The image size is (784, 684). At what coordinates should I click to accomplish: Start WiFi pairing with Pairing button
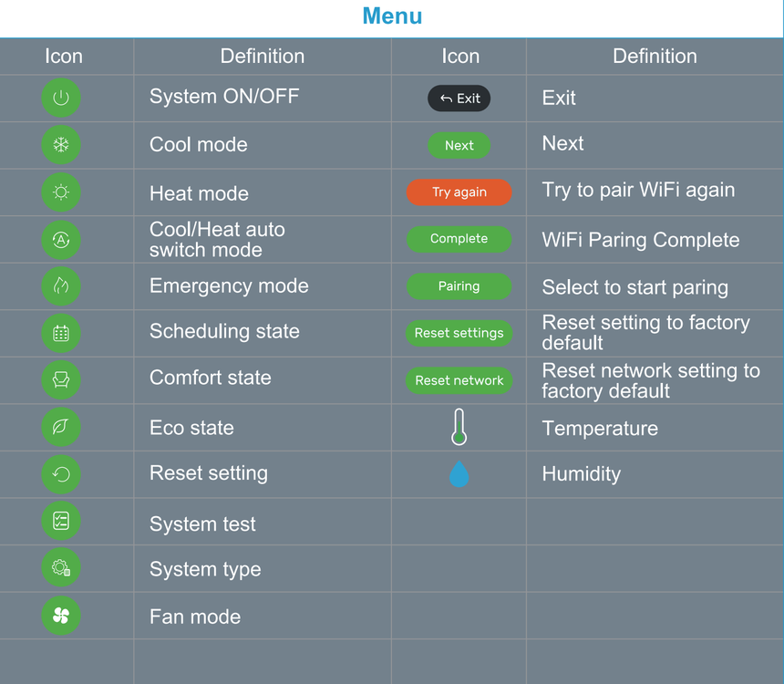pyautogui.click(x=459, y=286)
